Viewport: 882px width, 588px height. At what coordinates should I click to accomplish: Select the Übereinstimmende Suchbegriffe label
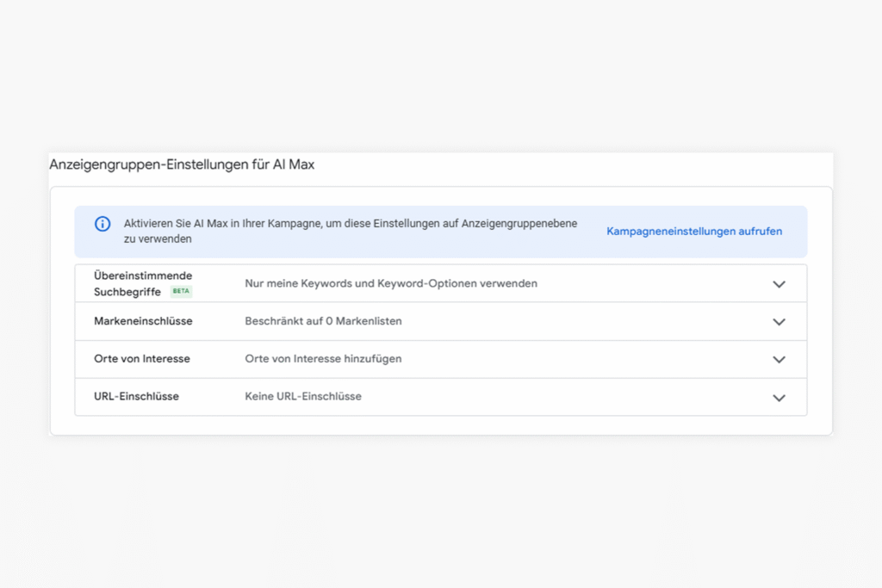click(144, 283)
